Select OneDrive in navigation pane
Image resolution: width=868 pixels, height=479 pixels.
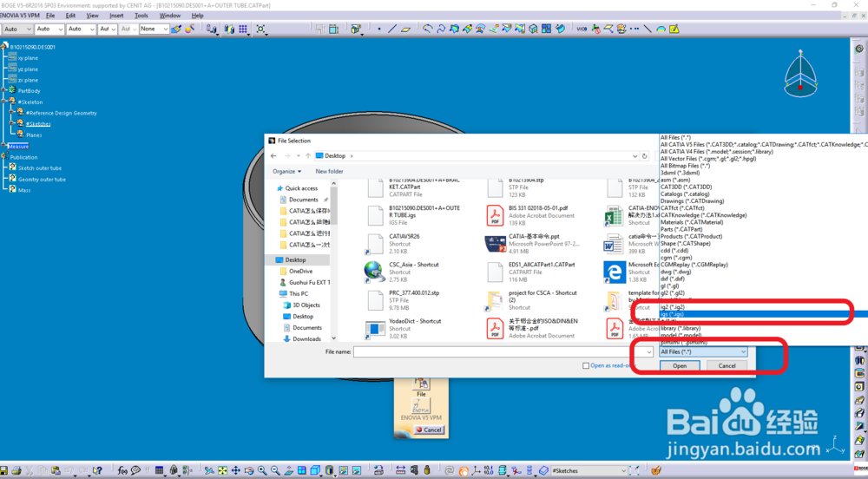tap(300, 271)
